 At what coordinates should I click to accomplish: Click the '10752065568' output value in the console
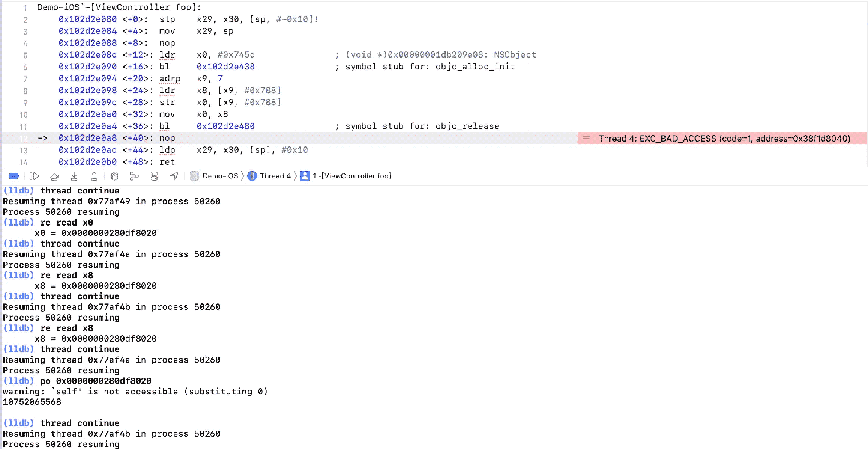[32, 402]
